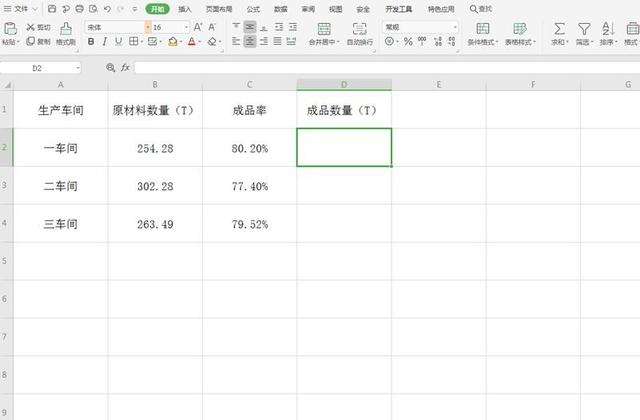The width and height of the screenshot is (640, 420).
Task: Copy selection with 复制 button
Action: click(x=38, y=41)
